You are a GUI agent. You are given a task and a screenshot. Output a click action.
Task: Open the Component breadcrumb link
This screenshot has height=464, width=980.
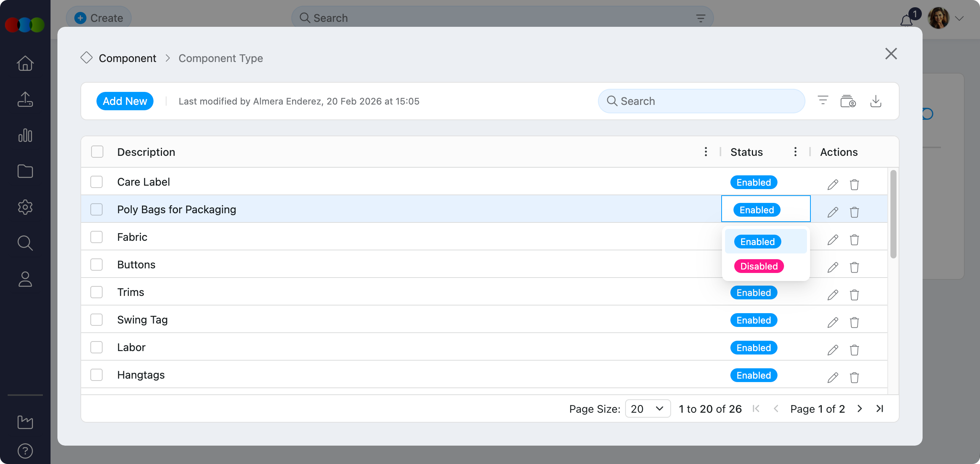coord(127,58)
